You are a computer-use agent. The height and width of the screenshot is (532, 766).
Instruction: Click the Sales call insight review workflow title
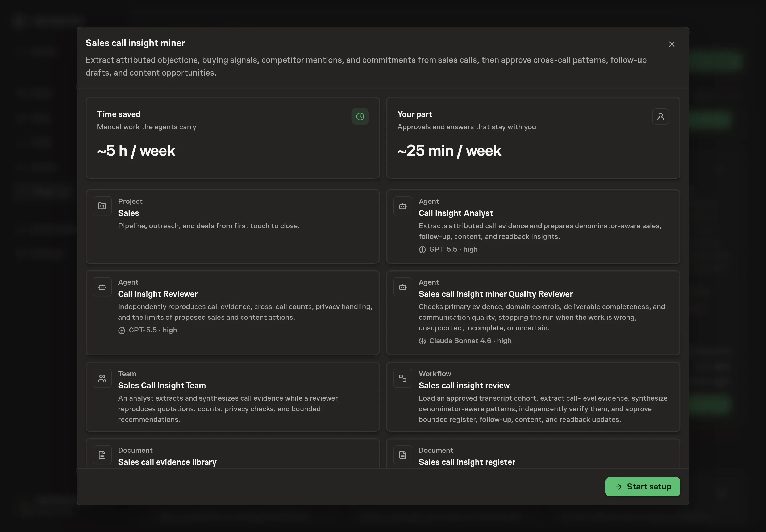tap(464, 386)
